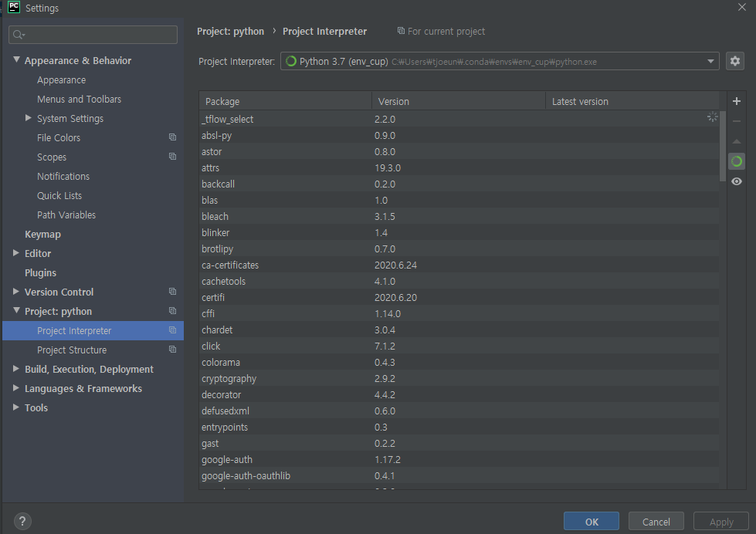Click the conda spinner icon in the interpreter field
Image resolution: width=756 pixels, height=534 pixels.
coord(290,61)
